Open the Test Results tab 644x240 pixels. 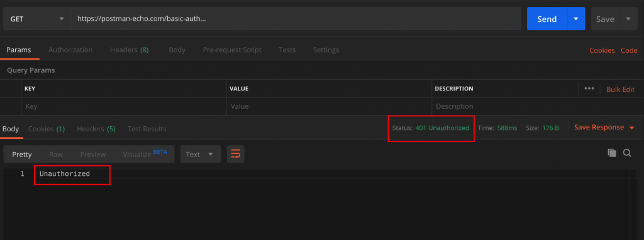(x=147, y=129)
